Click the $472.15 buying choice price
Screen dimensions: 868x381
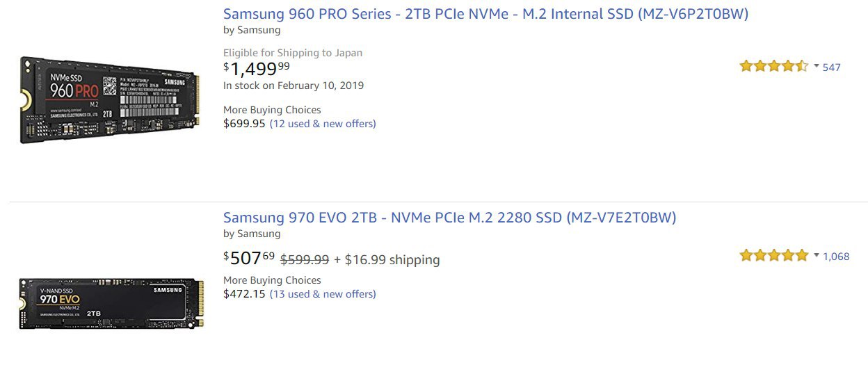pyautogui.click(x=244, y=294)
